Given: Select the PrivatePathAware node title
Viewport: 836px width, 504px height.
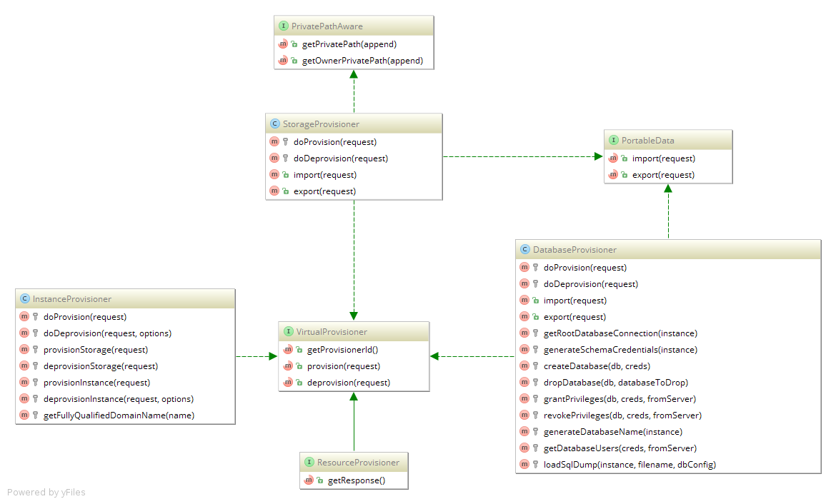Looking at the screenshot, I should click(327, 26).
